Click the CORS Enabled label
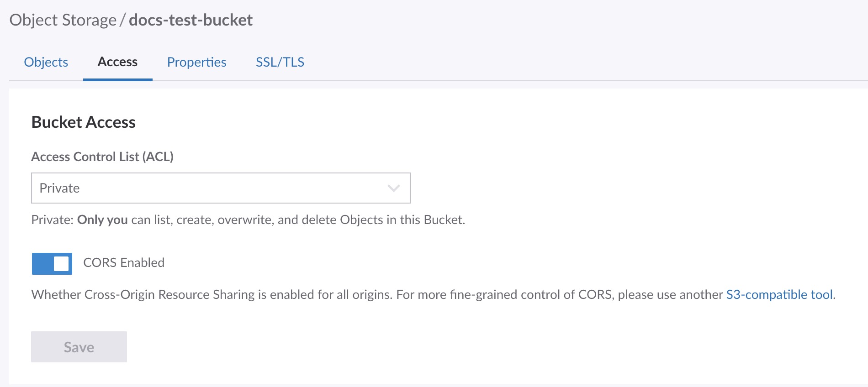This screenshot has width=868, height=387. [124, 263]
